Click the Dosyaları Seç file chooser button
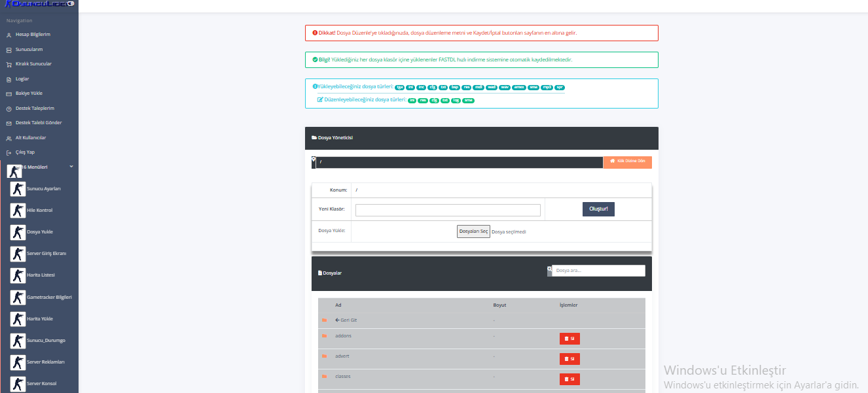 pos(473,231)
